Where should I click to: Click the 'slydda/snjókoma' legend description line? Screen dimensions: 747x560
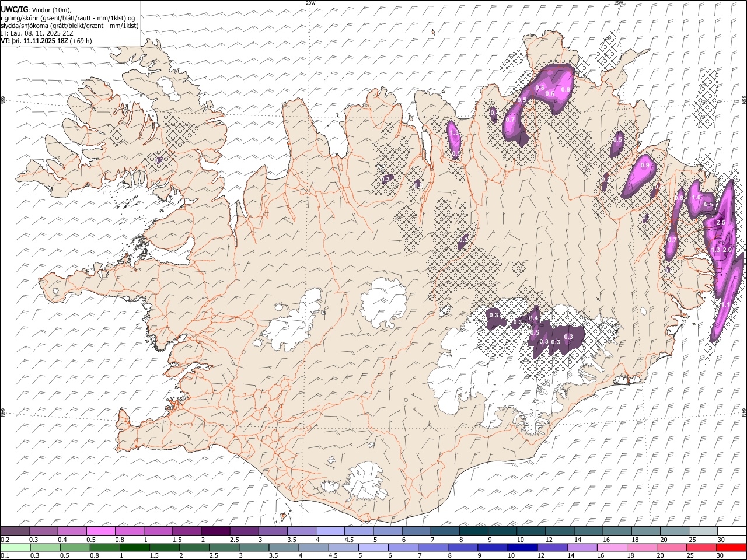(x=69, y=26)
